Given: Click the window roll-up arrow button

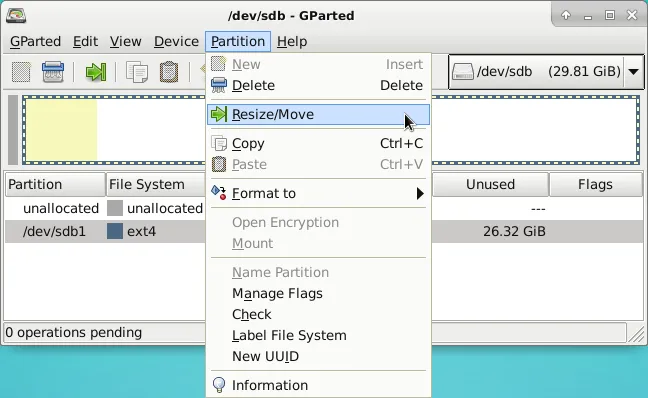Looking at the screenshot, I should (x=566, y=16).
